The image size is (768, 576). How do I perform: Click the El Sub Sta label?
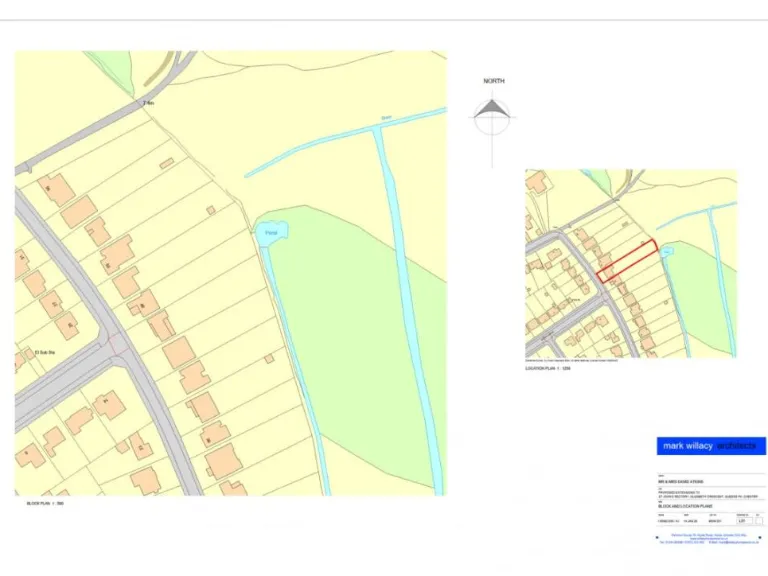pos(44,352)
